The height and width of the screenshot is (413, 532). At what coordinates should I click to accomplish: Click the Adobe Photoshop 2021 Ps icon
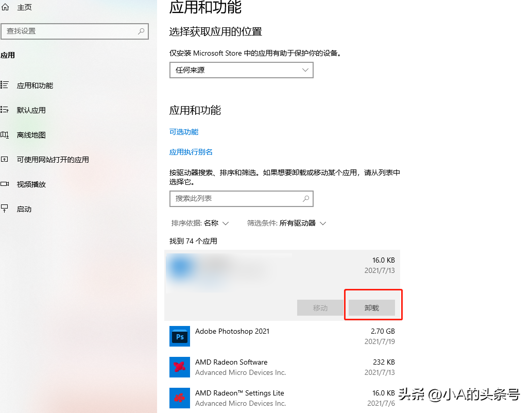(180, 336)
